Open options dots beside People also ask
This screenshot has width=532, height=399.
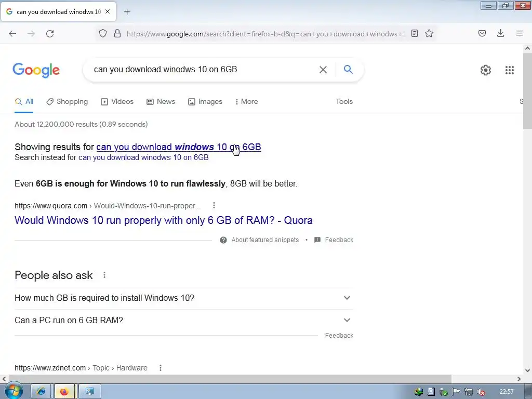(x=104, y=275)
